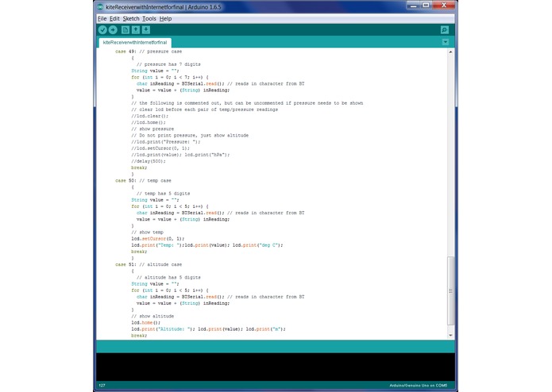
Task: Open the Edit menu
Action: click(x=114, y=18)
